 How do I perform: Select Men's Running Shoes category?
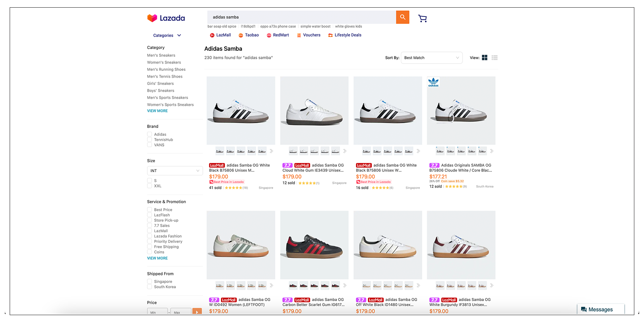pyautogui.click(x=166, y=70)
